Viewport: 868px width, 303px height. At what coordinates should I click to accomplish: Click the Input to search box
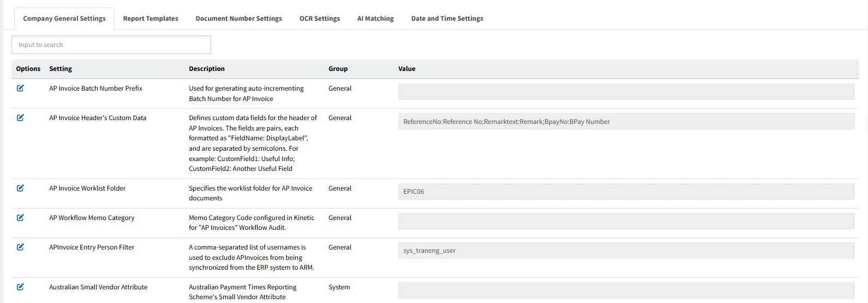[111, 45]
